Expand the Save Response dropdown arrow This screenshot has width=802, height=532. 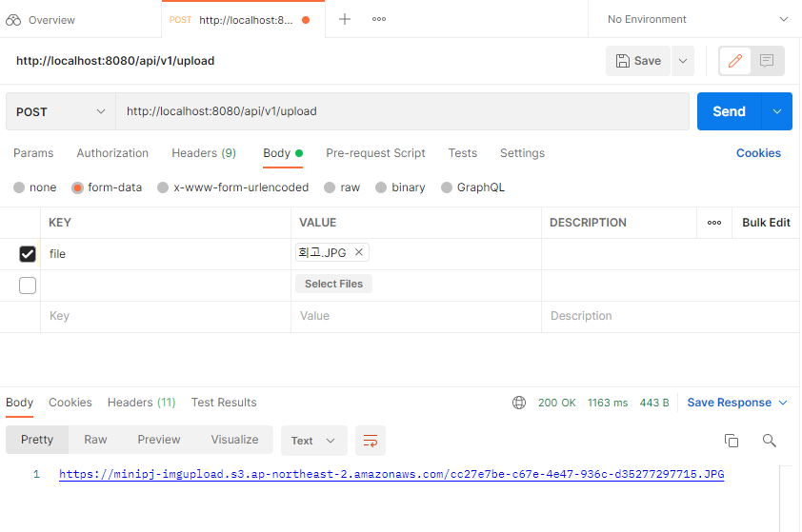783,403
